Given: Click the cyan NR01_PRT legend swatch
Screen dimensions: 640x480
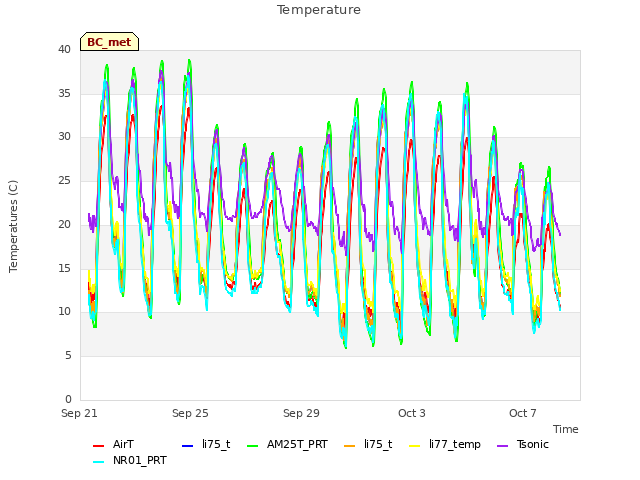Looking at the screenshot, I should [x=98, y=462].
